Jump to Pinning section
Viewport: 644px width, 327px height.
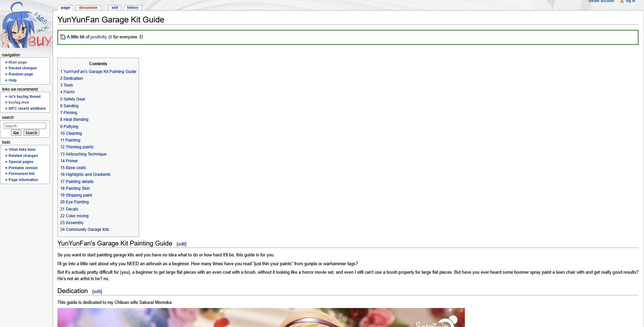click(69, 113)
